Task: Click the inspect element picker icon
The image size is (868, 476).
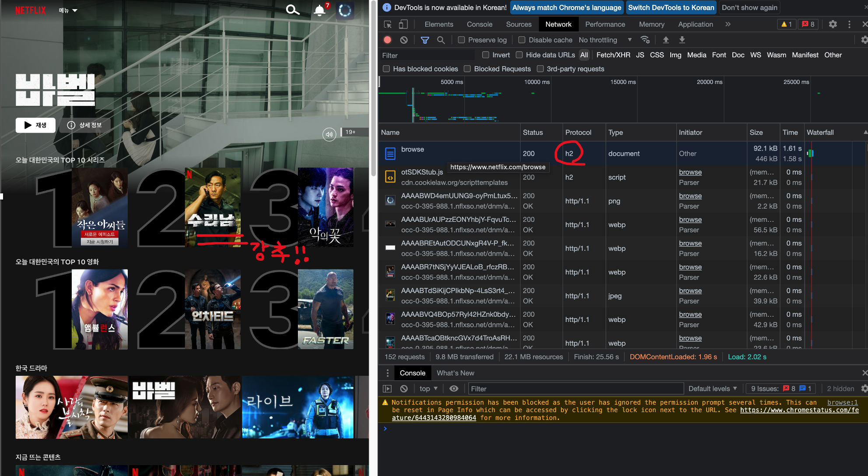Action: [388, 24]
